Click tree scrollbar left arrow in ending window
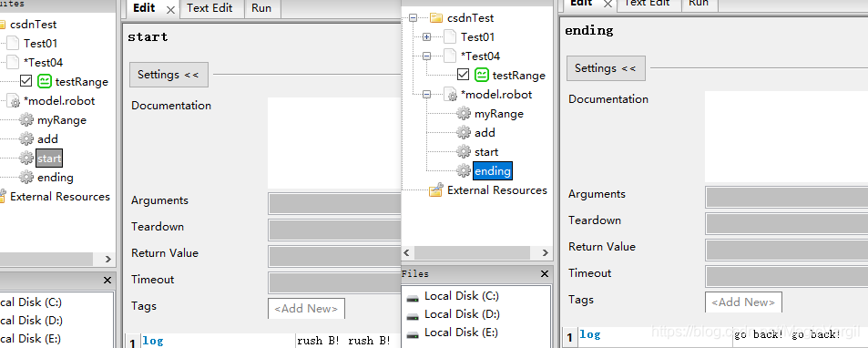Image resolution: width=868 pixels, height=348 pixels. click(407, 253)
